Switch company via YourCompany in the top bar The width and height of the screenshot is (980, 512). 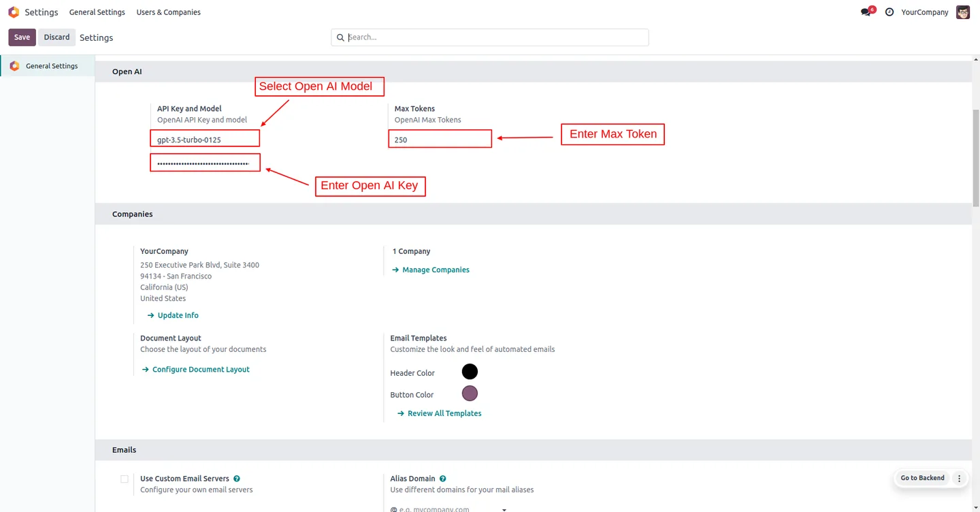click(x=924, y=12)
